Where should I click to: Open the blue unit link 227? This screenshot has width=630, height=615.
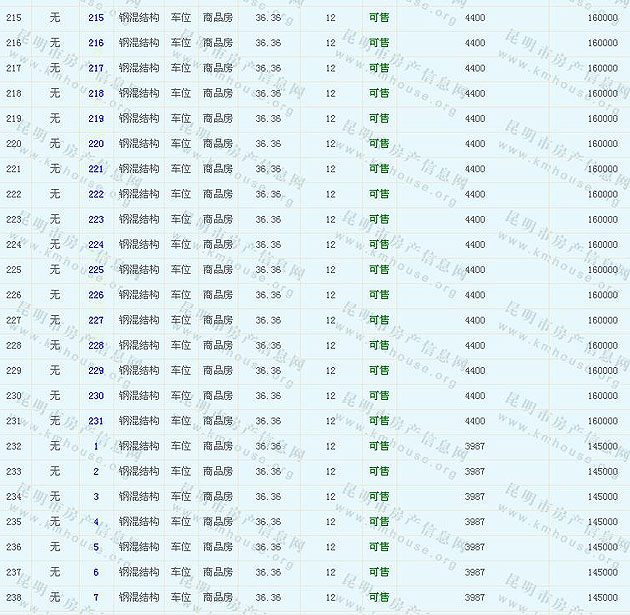pos(96,320)
